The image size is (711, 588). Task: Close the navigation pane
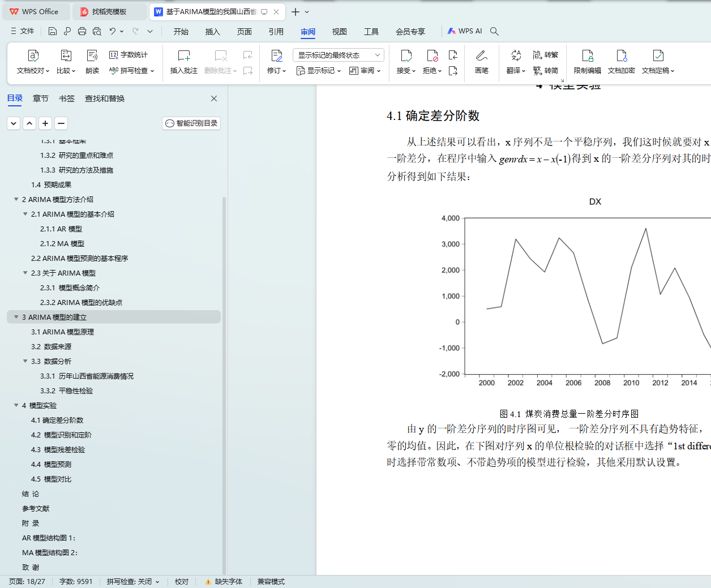[214, 98]
